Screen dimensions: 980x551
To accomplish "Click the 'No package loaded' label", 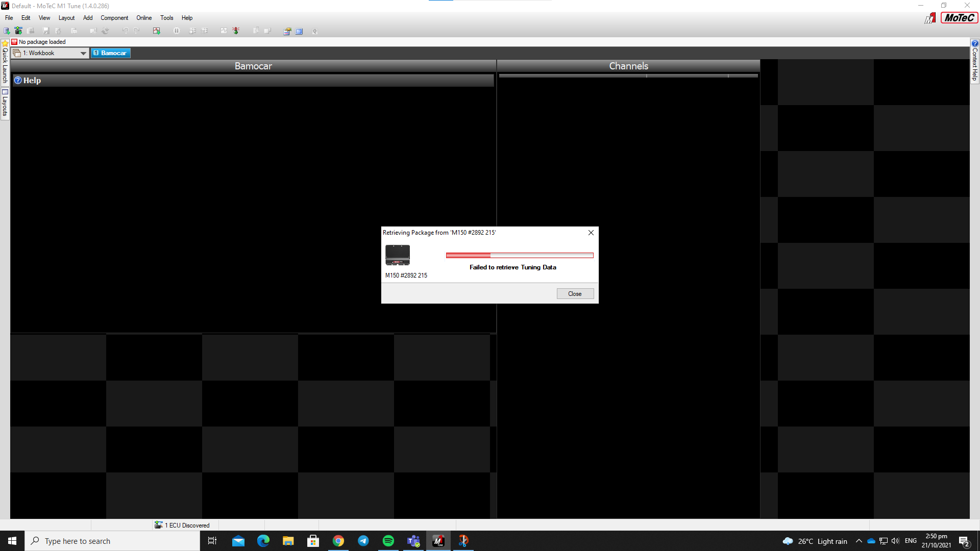I will [42, 42].
